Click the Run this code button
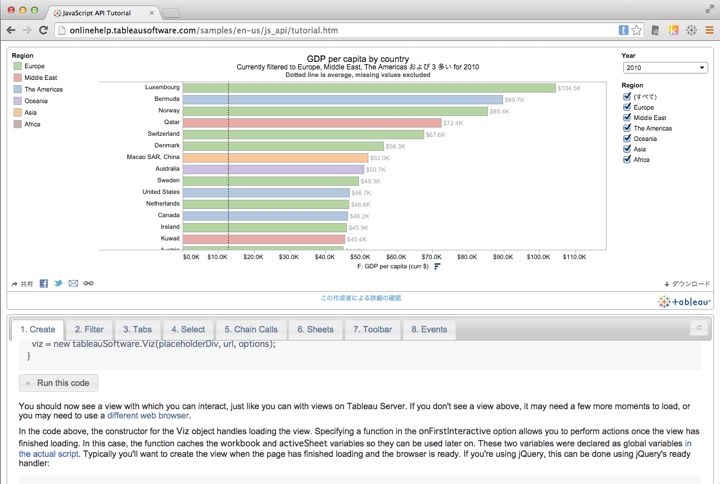Image resolution: width=720 pixels, height=484 pixels. pos(58,383)
